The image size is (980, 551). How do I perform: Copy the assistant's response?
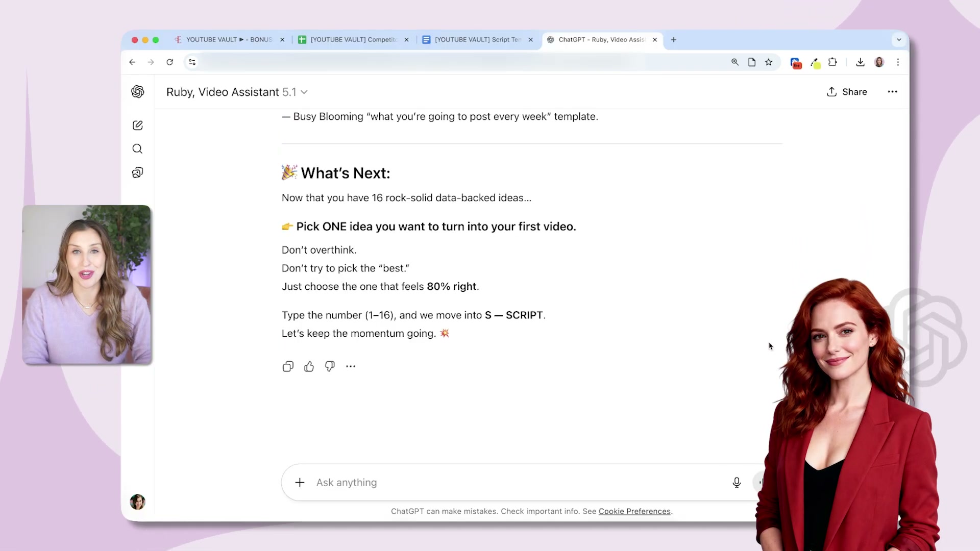click(x=288, y=366)
